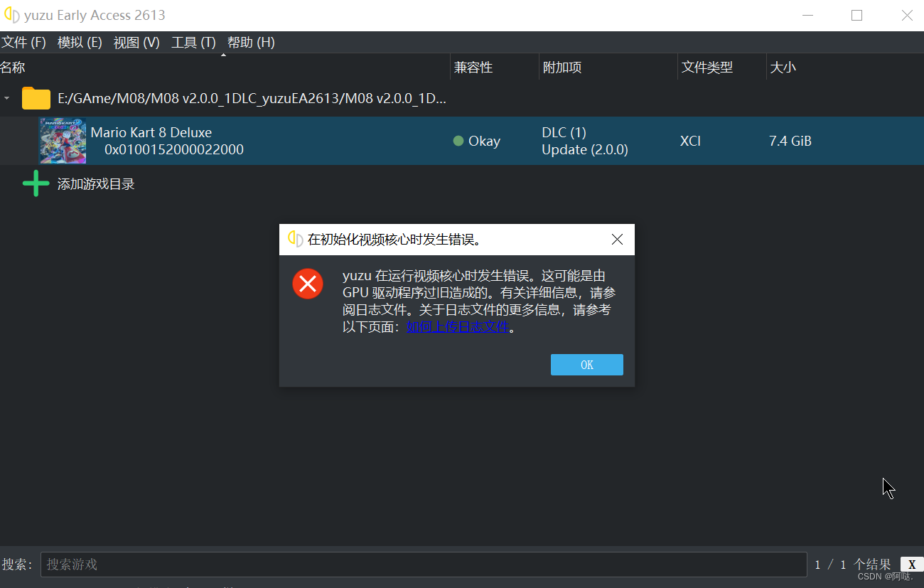Close the video core error dialog

617,240
